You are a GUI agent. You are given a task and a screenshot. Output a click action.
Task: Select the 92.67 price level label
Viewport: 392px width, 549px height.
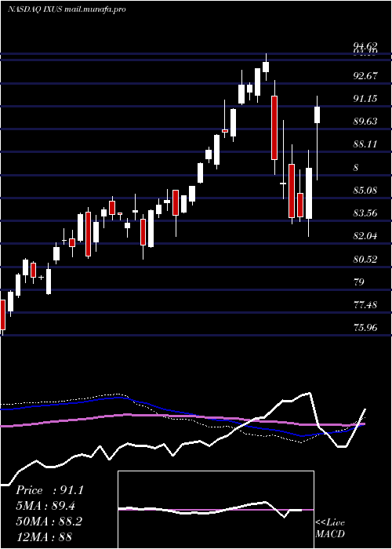[365, 76]
